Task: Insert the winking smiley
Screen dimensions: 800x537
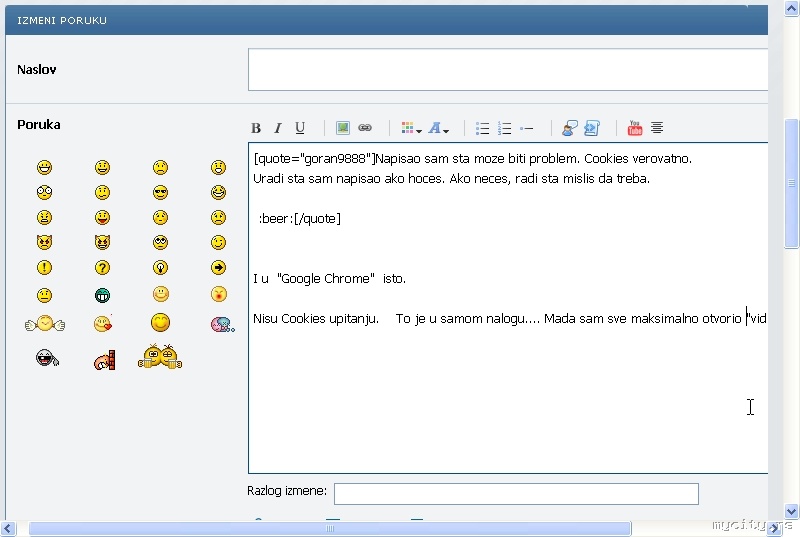Action: (218, 242)
